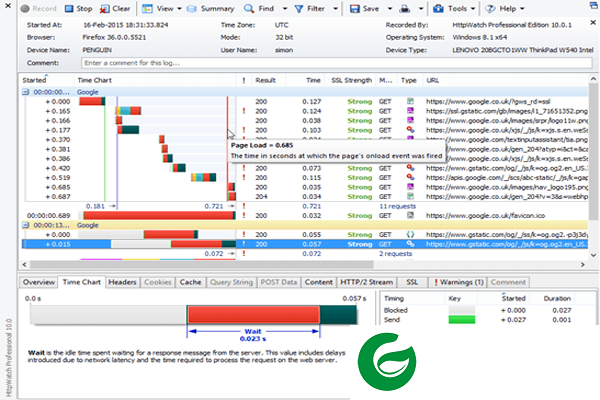
Task: Sort by the Type column header
Action: tap(409, 80)
